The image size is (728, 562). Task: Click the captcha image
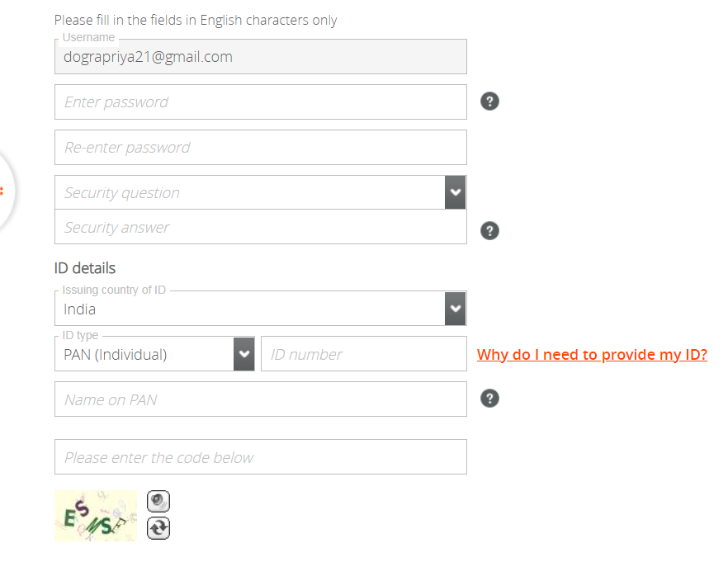tap(96, 516)
